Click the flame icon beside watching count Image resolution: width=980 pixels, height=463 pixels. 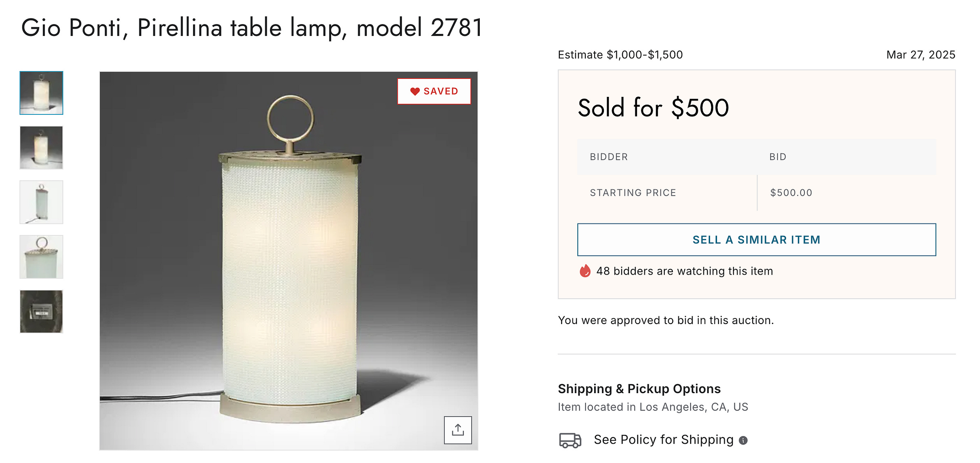pos(585,271)
